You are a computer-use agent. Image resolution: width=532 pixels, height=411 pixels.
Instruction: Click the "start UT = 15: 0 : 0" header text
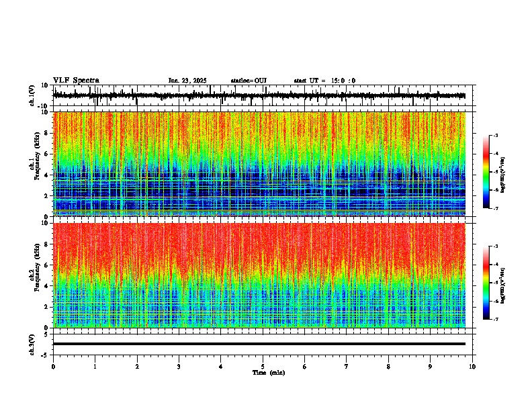tap(324, 81)
